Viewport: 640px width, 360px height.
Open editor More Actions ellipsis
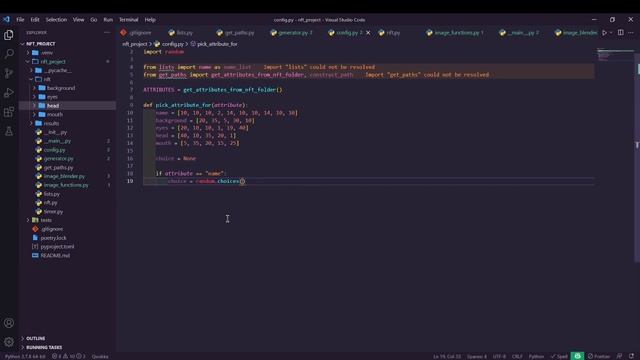pos(631,33)
